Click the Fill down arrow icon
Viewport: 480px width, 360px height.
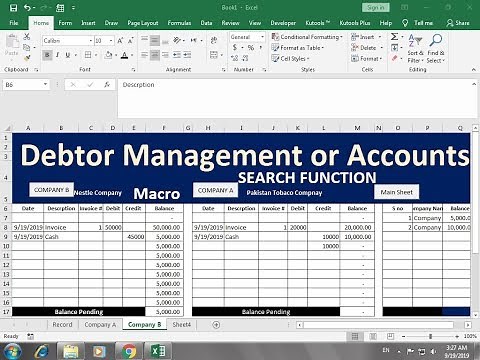click(x=394, y=48)
